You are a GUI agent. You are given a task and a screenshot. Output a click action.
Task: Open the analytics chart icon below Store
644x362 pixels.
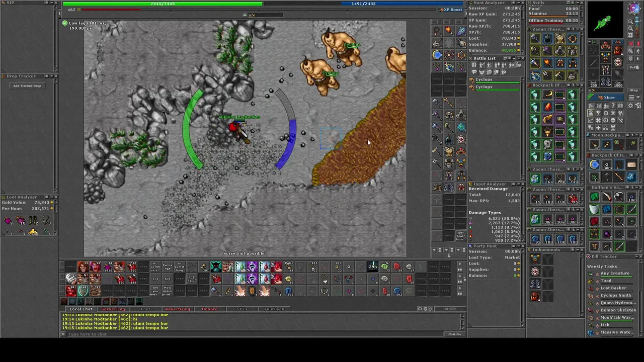click(x=591, y=120)
